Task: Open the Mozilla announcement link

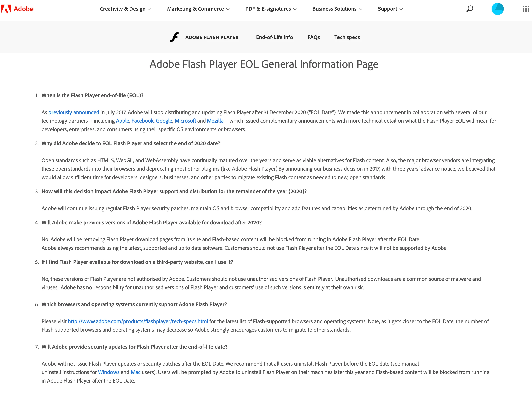Action: click(215, 121)
